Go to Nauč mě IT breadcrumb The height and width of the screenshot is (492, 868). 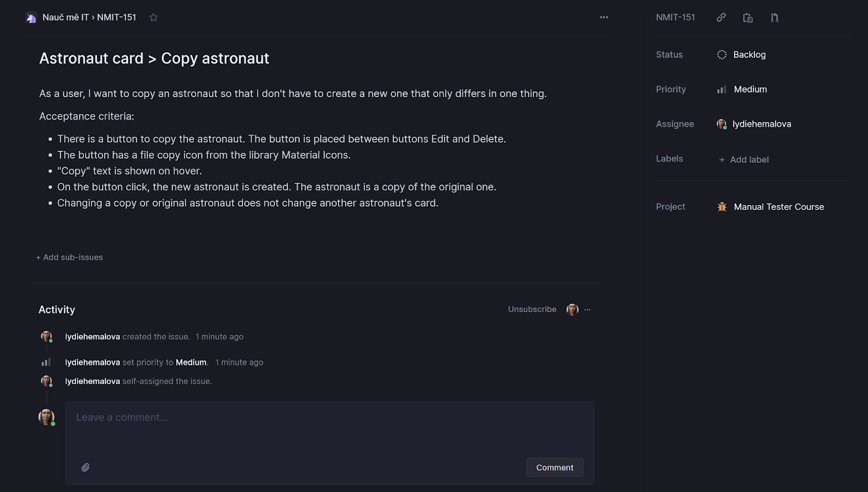tap(66, 17)
